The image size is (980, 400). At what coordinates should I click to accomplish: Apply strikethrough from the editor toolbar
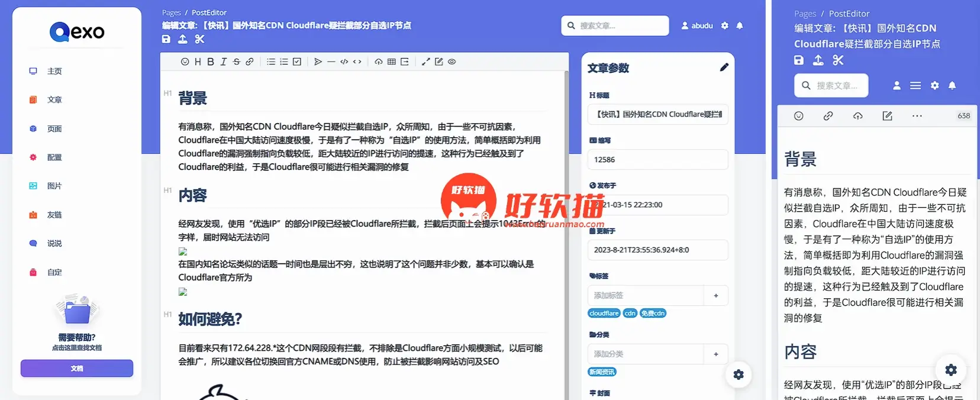(x=237, y=62)
